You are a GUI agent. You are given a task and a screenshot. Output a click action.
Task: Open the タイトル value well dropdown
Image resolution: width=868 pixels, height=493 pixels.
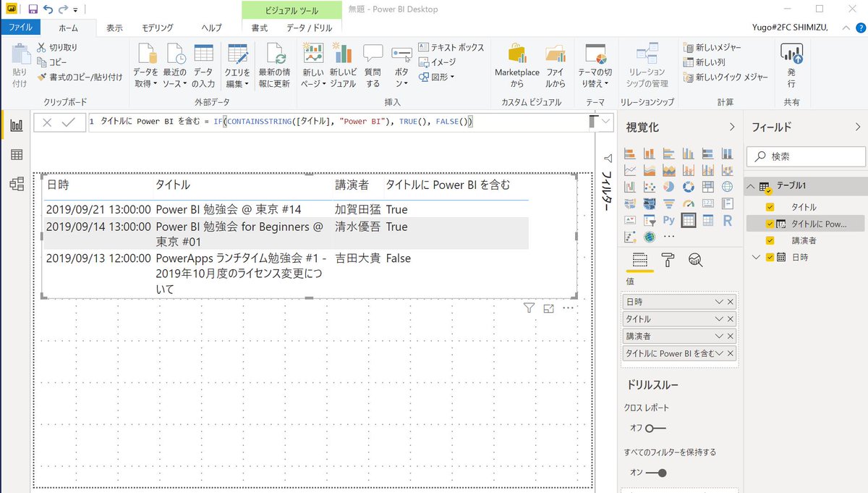pos(718,319)
